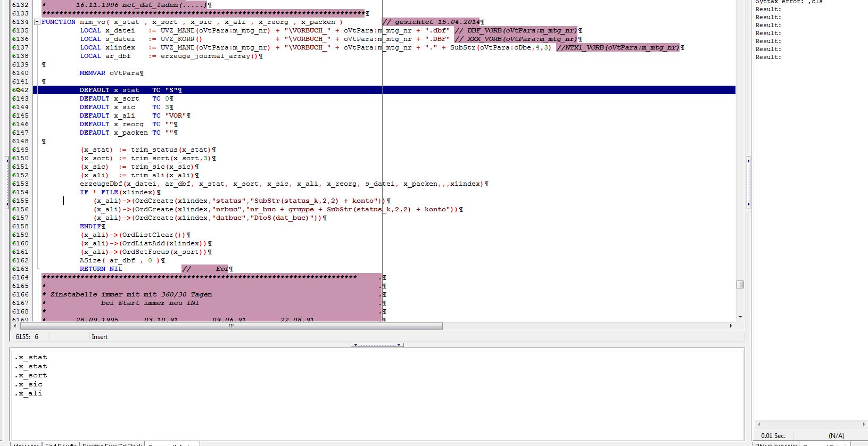Click right arrow of right panel scrollbar

[x=864, y=424]
